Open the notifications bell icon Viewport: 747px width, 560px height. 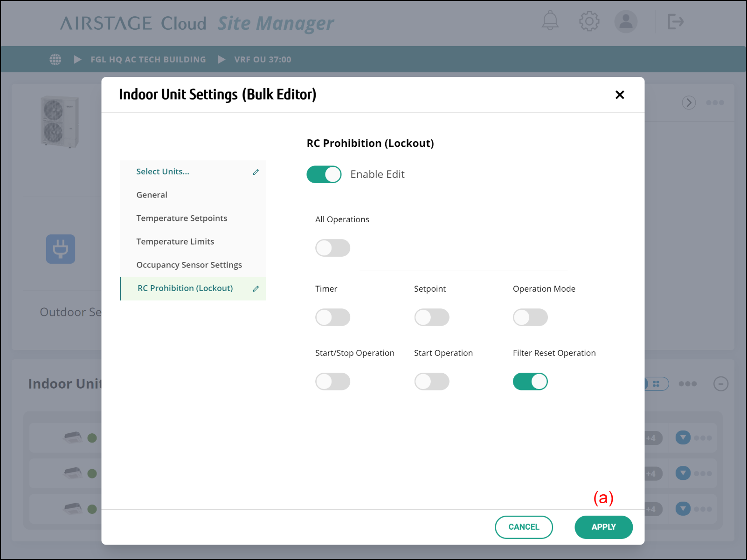(550, 21)
